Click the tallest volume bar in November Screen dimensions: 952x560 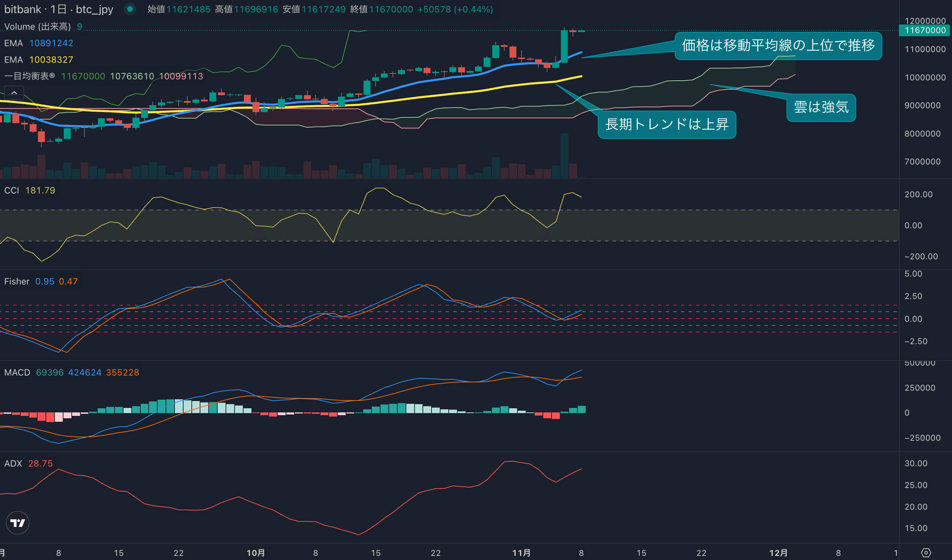point(564,155)
